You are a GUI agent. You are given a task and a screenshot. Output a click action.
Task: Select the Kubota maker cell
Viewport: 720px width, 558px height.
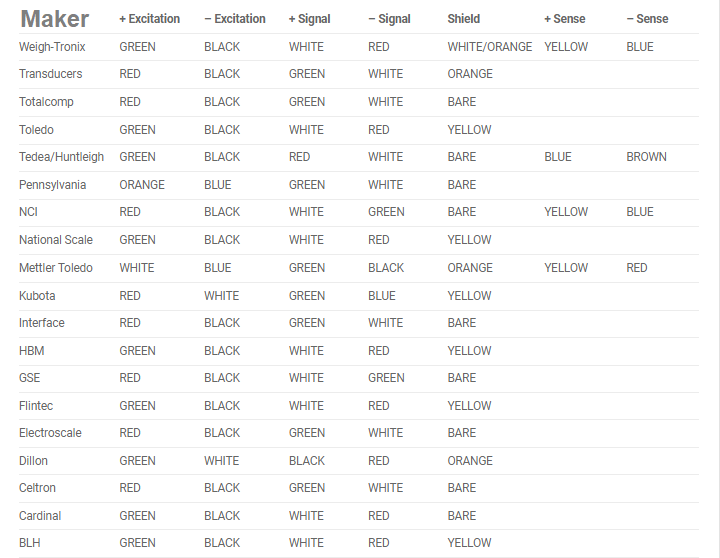[37, 296]
